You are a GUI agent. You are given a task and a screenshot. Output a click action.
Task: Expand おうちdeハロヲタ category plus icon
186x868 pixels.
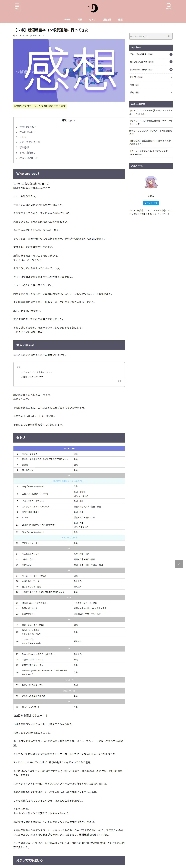pos(171,69)
